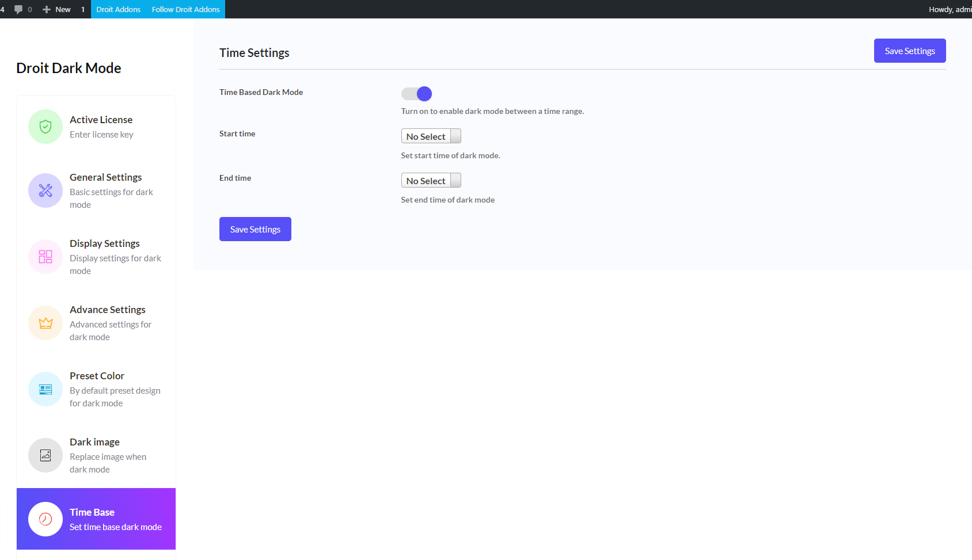Open the End time dropdown
This screenshot has height=560, width=972.
coord(431,180)
